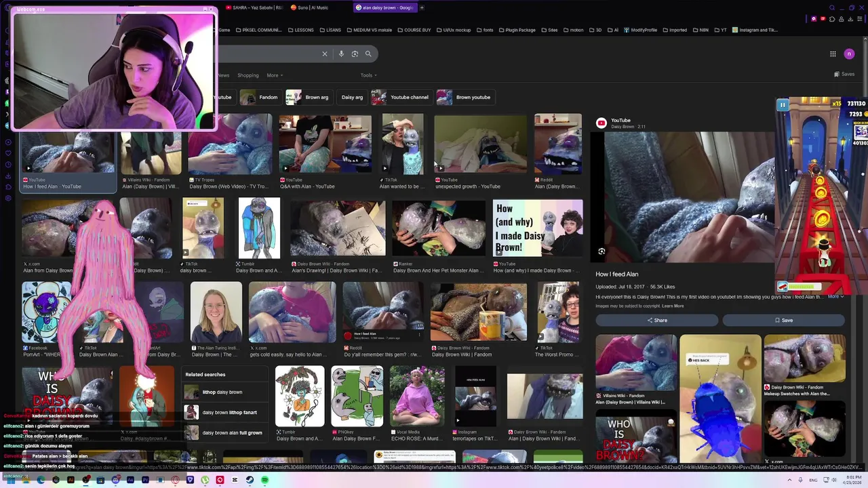Open the Saves collection
The width and height of the screenshot is (868, 488).
tap(844, 75)
